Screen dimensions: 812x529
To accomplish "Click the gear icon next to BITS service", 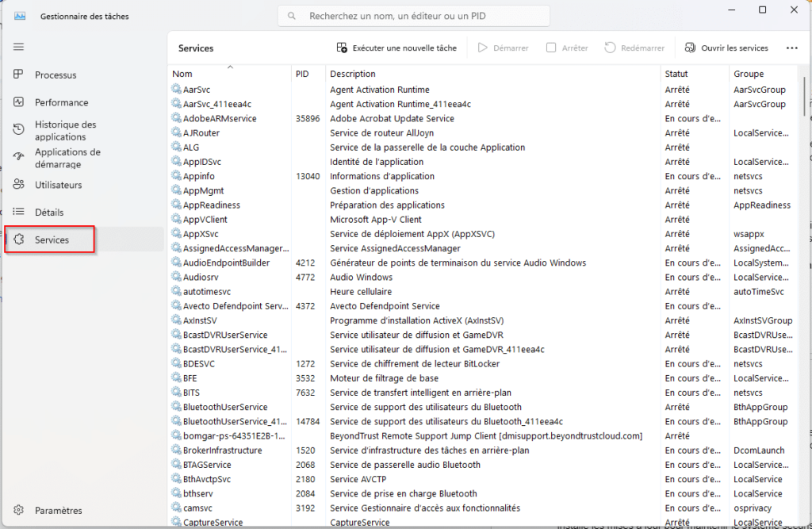I will pyautogui.click(x=178, y=393).
